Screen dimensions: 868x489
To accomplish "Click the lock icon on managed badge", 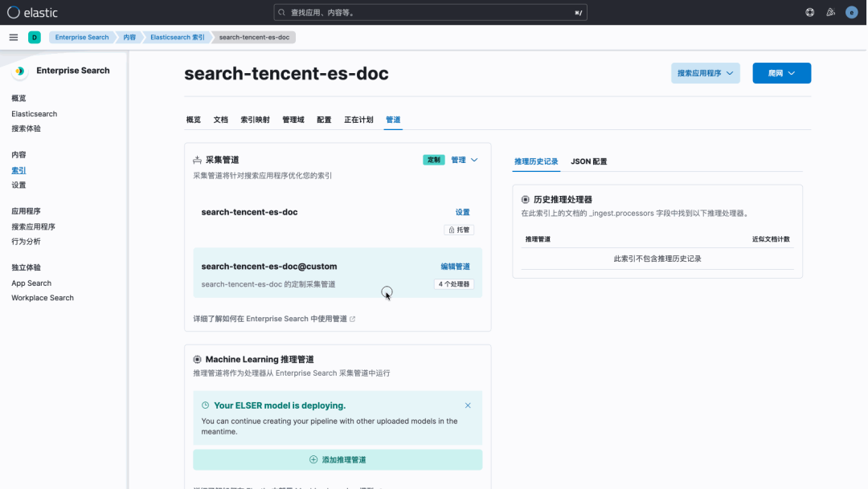I will pyautogui.click(x=452, y=230).
